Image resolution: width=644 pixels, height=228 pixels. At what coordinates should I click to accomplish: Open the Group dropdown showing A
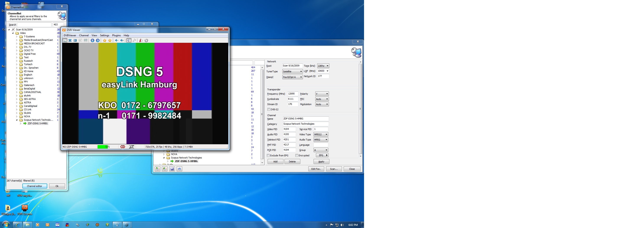(x=321, y=150)
